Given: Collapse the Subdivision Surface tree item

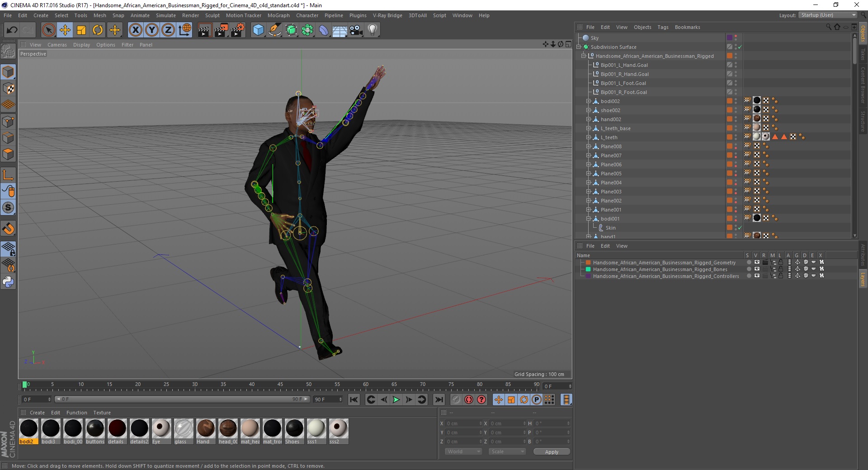Looking at the screenshot, I should (x=578, y=47).
